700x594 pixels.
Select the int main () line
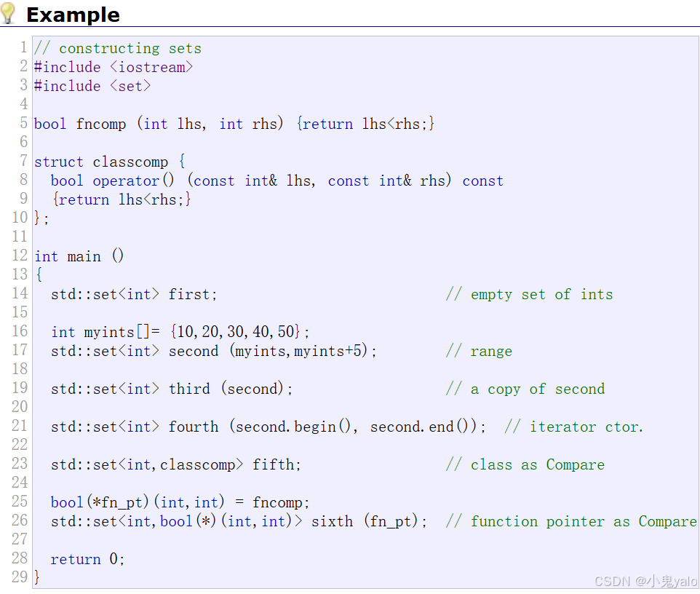(x=79, y=256)
